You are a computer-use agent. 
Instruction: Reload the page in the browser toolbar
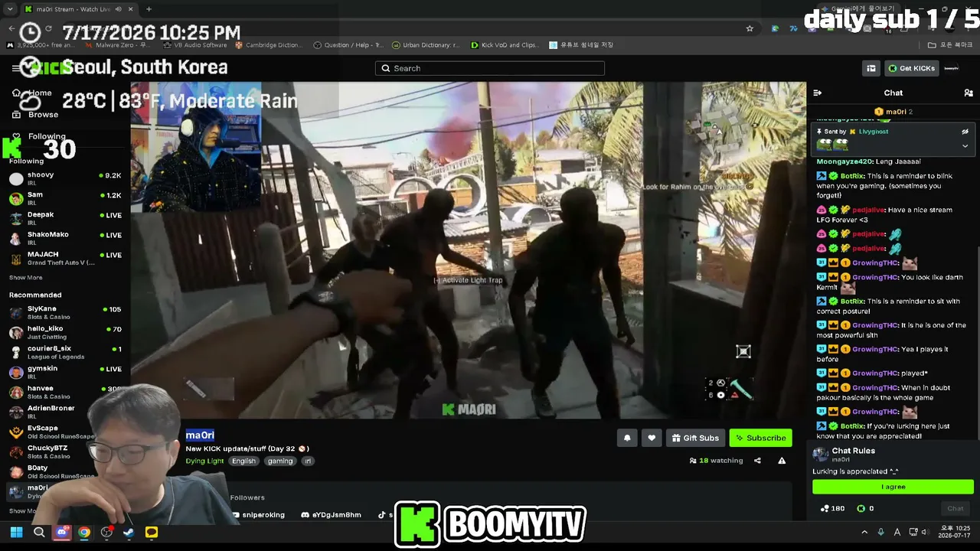48,28
